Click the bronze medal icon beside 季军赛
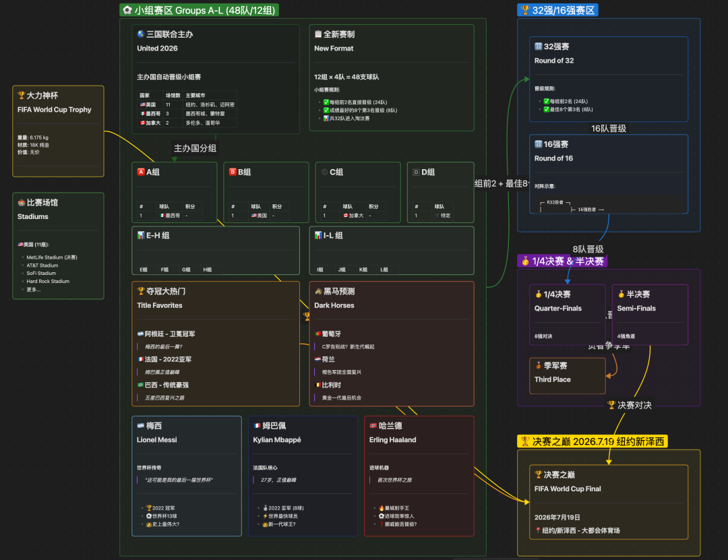Viewport: 728px width, 560px height. point(538,365)
